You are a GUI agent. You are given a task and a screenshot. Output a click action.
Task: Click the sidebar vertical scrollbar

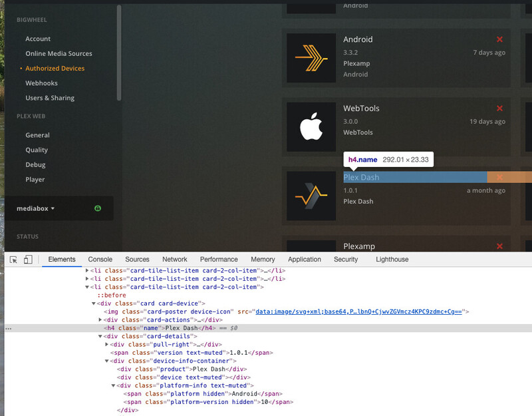point(119,53)
